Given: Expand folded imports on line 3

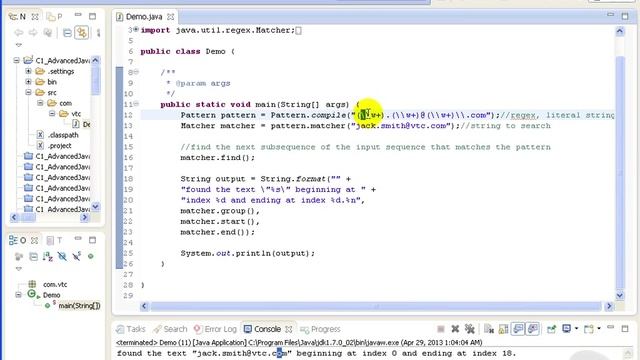Looking at the screenshot, I should [x=136, y=29].
